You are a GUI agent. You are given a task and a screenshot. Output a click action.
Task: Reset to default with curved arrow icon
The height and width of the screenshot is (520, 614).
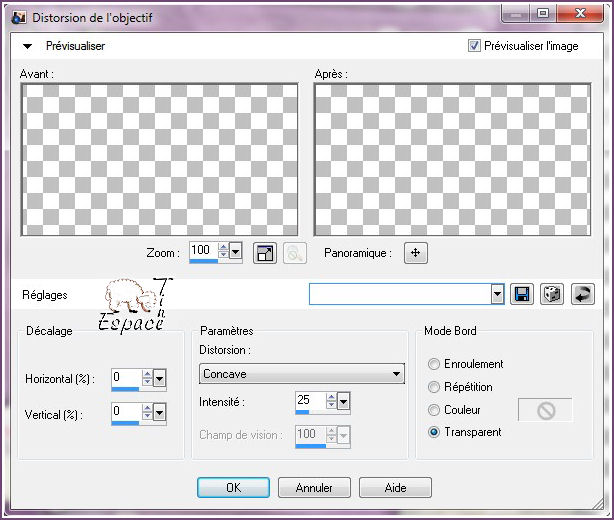(583, 294)
